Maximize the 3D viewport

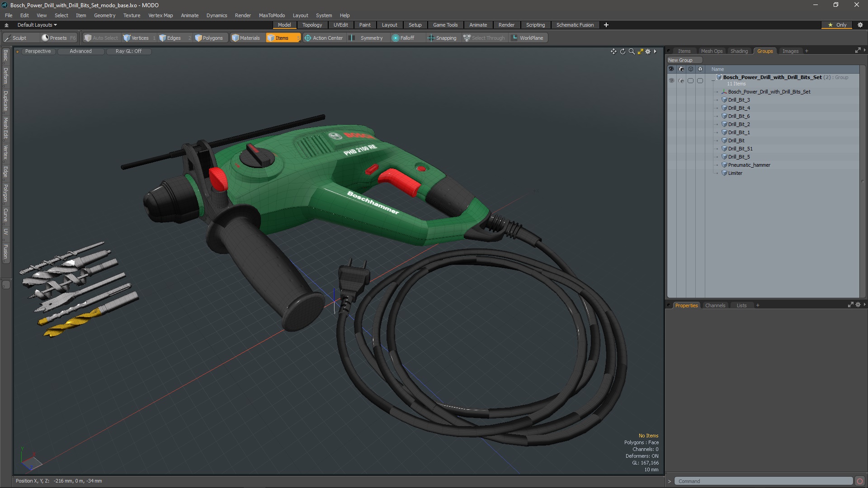click(640, 52)
